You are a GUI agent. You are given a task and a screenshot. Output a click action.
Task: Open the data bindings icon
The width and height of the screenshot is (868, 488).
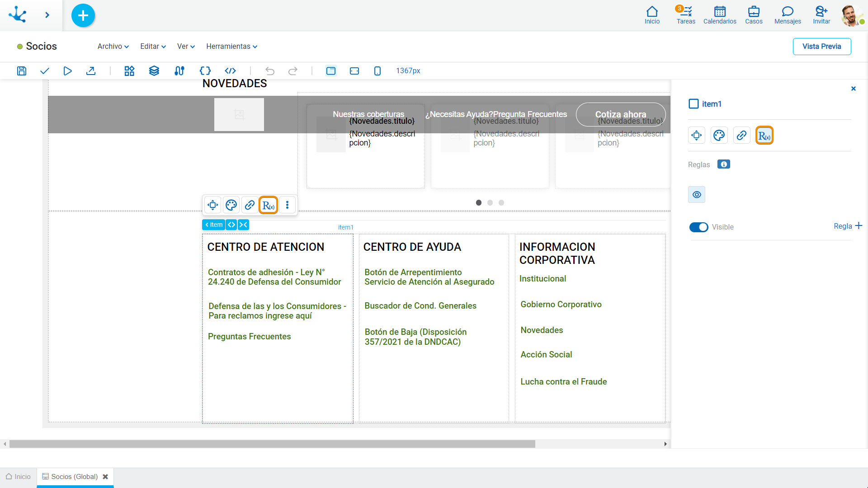(179, 71)
